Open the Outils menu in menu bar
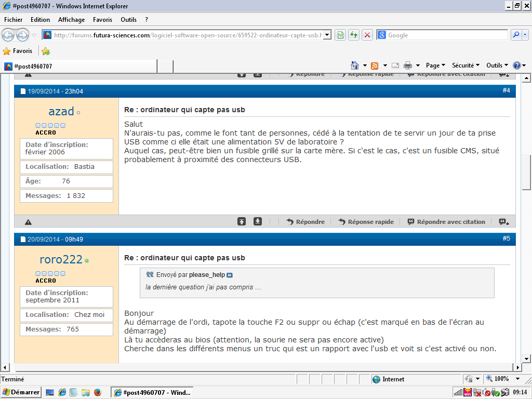Viewport: 532px width, 399px height. click(129, 20)
